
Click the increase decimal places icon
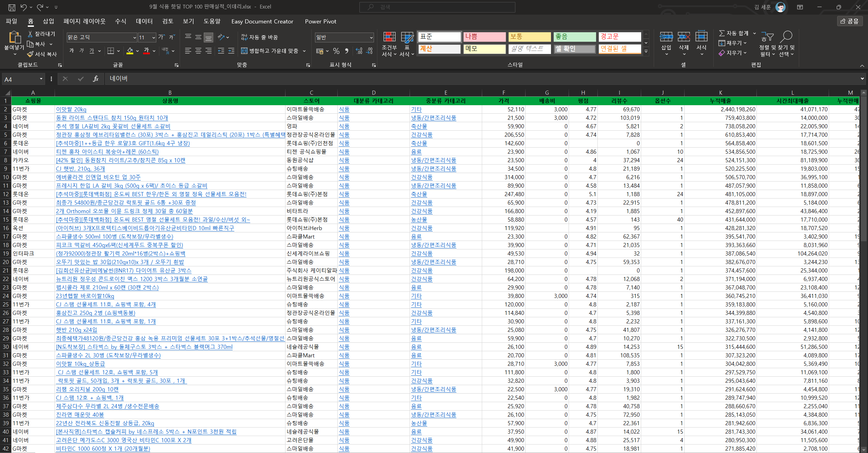[x=359, y=51]
